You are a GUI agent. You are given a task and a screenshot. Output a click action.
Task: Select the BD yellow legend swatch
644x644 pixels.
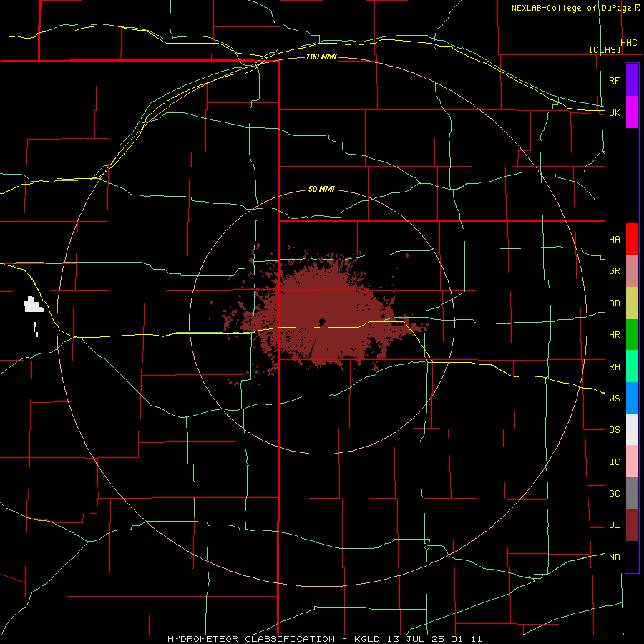pyautogui.click(x=632, y=303)
